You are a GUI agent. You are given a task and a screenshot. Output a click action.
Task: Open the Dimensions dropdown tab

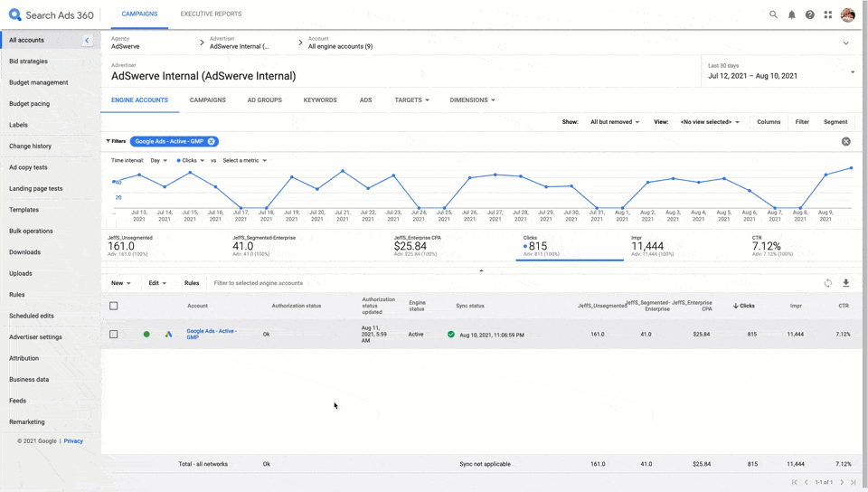click(x=472, y=100)
